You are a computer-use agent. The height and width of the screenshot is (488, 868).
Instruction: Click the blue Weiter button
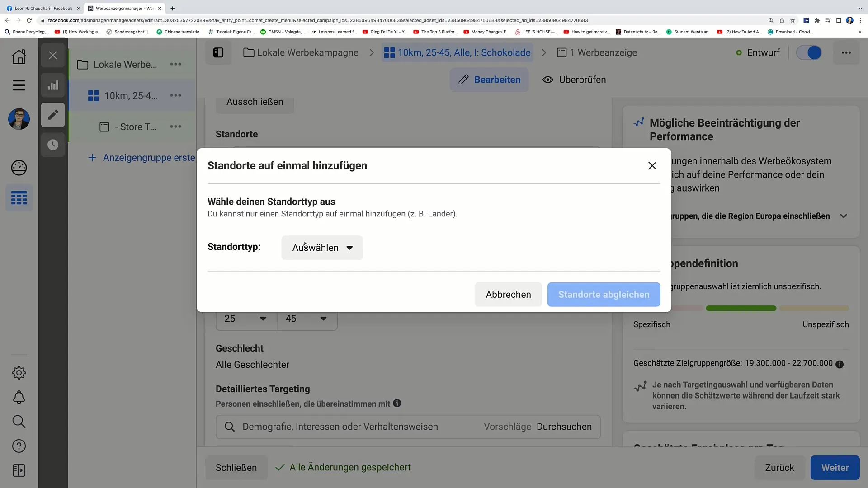tap(835, 468)
